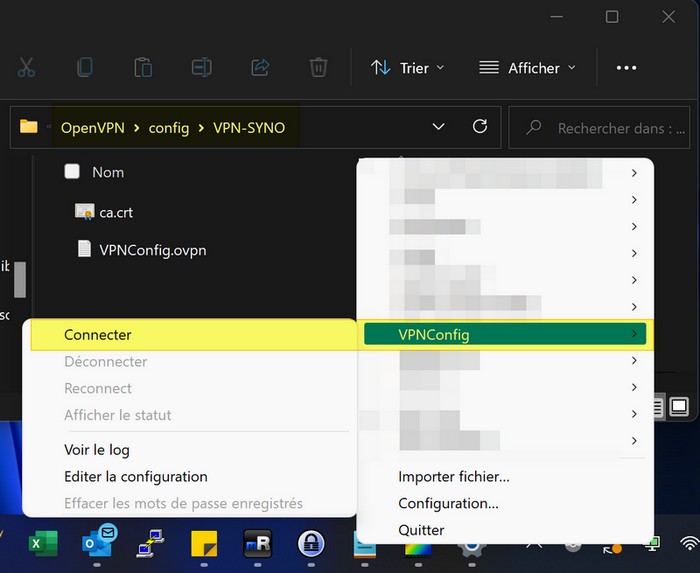Image resolution: width=700 pixels, height=573 pixels.
Task: Click the config breadcrumb in address bar
Action: coord(168,128)
